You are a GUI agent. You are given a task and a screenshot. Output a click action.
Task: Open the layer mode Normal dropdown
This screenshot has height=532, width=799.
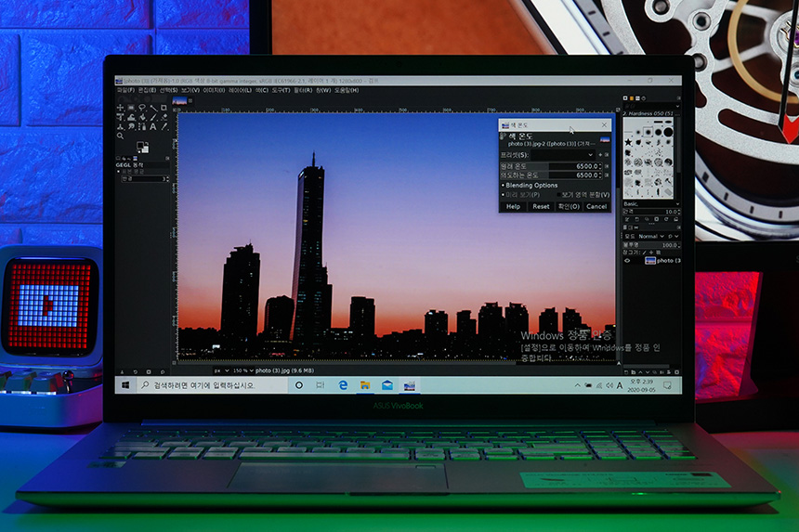[x=651, y=237]
